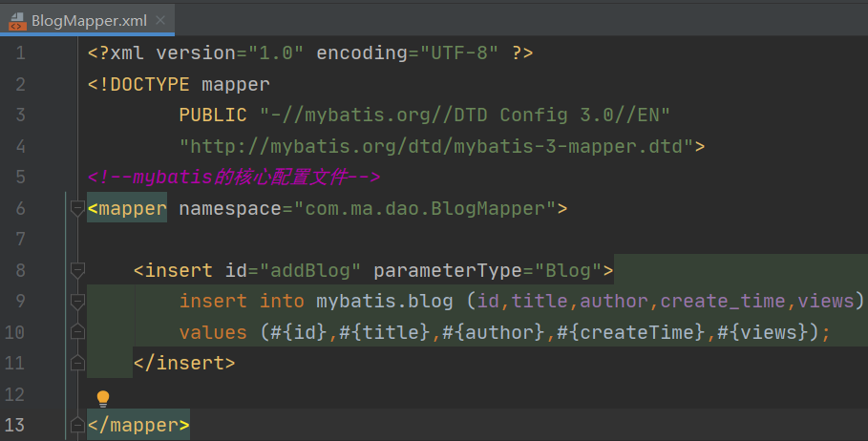868x441 pixels.
Task: Click line number 5 in the gutter
Action: 20,178
